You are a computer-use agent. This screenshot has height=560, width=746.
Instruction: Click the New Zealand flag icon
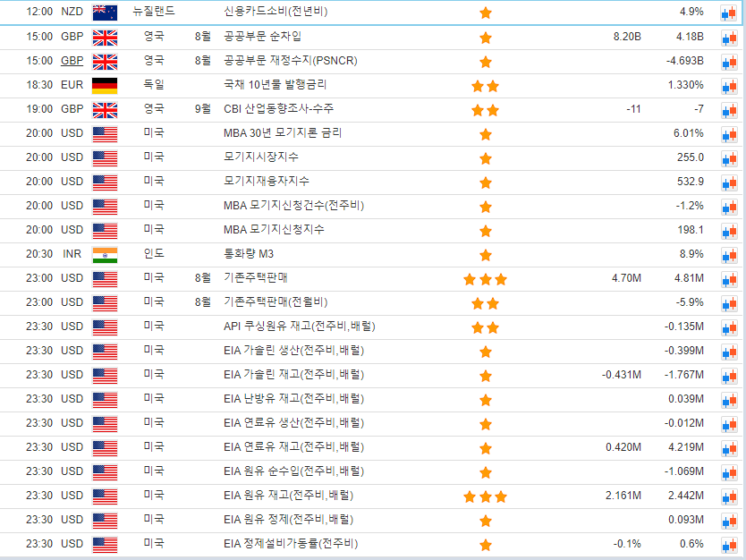[105, 13]
